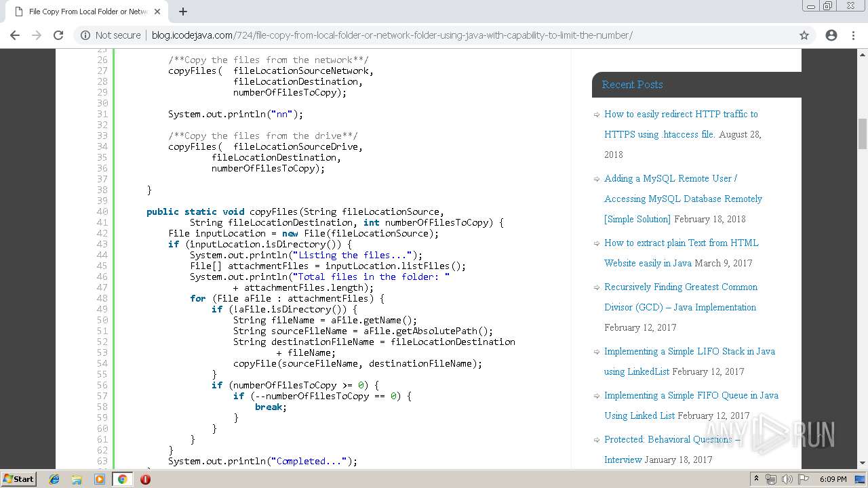The height and width of the screenshot is (488, 868).
Task: Open File Explorer from taskbar
Action: pos(77,479)
